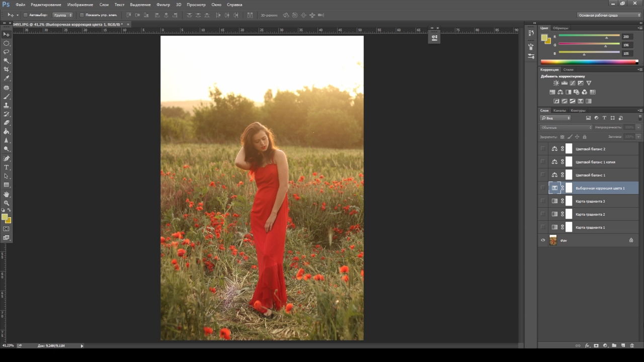644x362 pixels.
Task: Select the Фон layer thumbnail
Action: click(553, 240)
